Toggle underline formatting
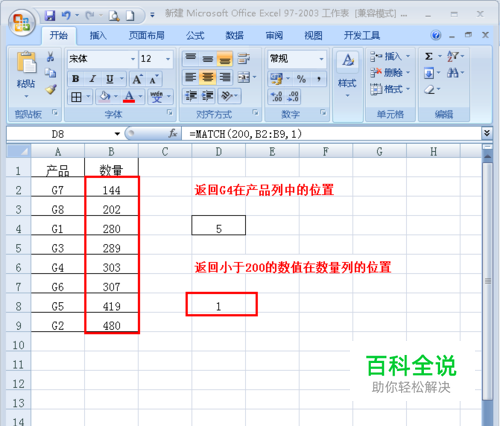The height and width of the screenshot is (426, 500). coord(109,79)
